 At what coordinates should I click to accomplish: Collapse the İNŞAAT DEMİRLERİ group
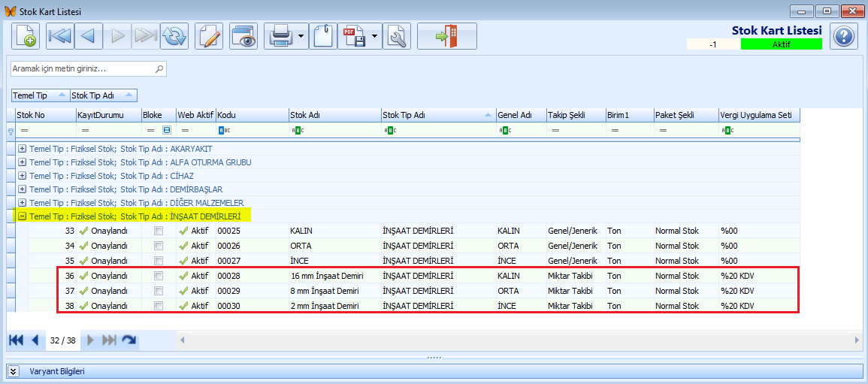[22, 216]
